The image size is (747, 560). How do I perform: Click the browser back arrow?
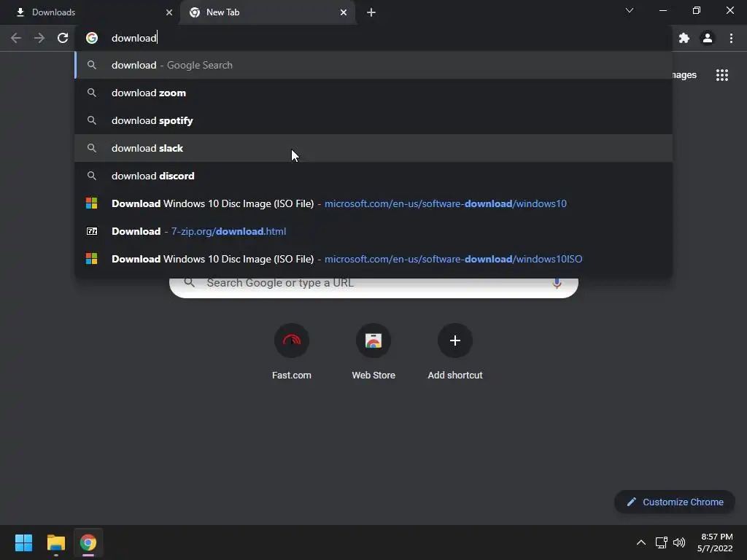(x=16, y=38)
